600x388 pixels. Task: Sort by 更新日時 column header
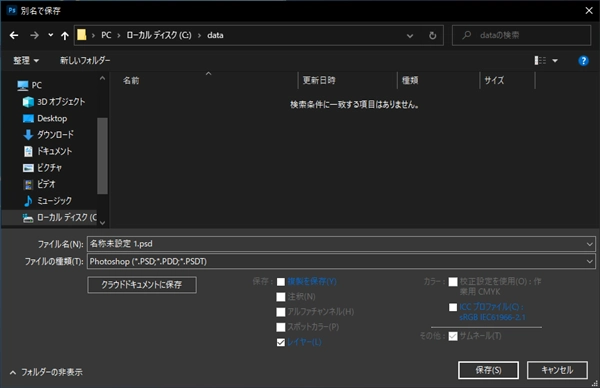(x=319, y=80)
